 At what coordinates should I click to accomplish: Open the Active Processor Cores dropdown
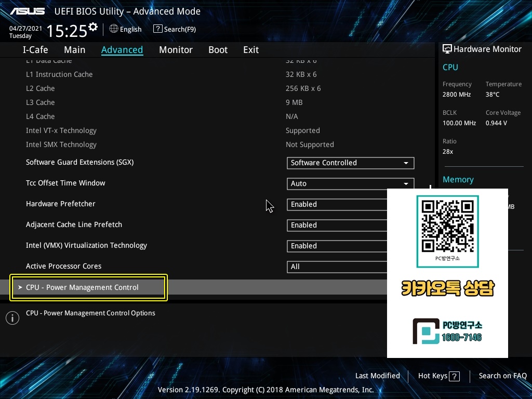(x=337, y=267)
